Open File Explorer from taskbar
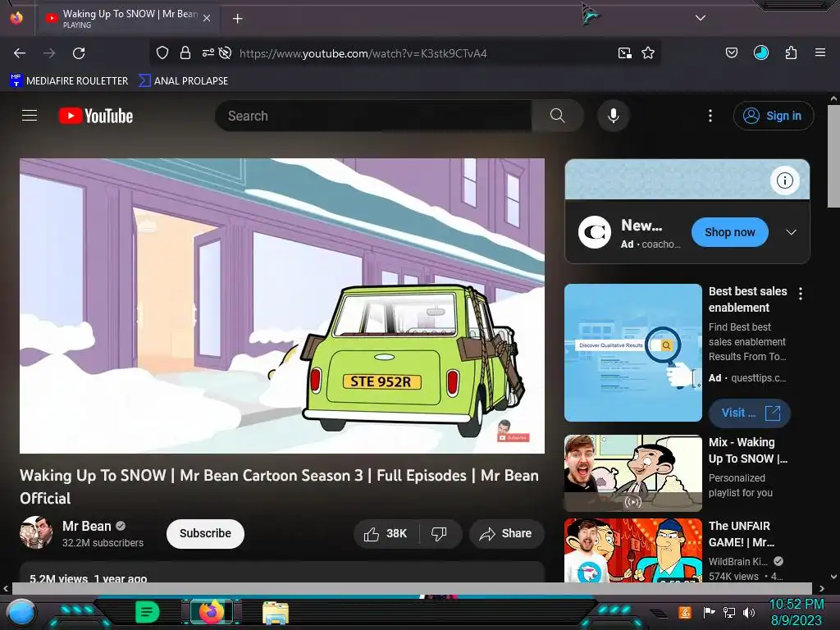The image size is (840, 630). tap(276, 613)
